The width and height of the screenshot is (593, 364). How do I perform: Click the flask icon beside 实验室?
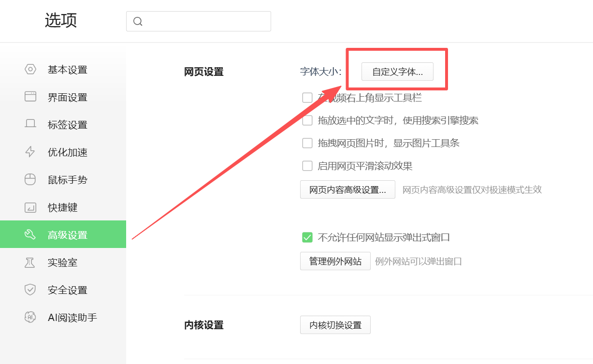point(30,262)
